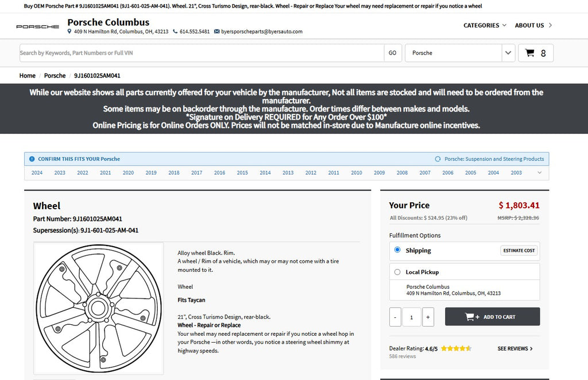Viewport: 588px width, 380px height.
Task: Open the About Us menu item
Action: [533, 25]
